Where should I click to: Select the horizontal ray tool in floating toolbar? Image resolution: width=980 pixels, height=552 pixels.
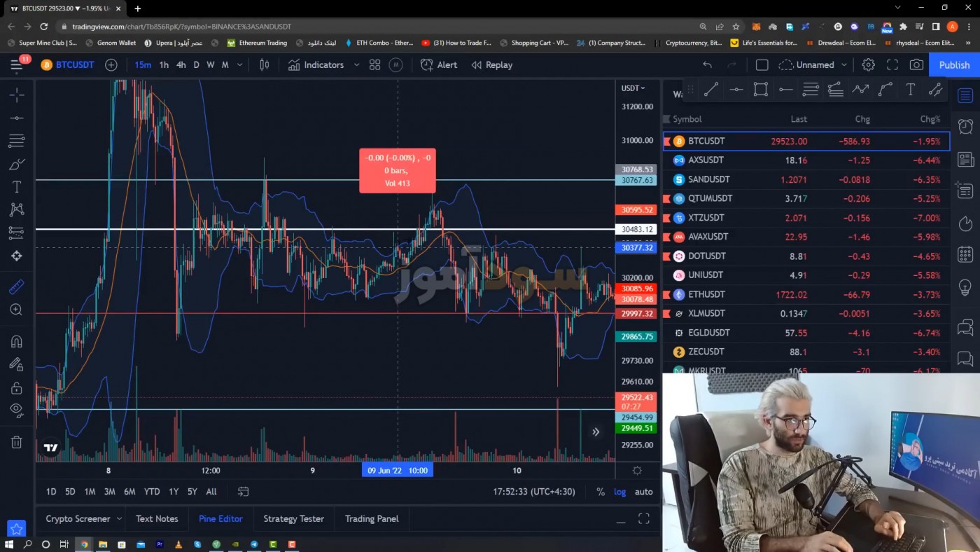tap(786, 90)
